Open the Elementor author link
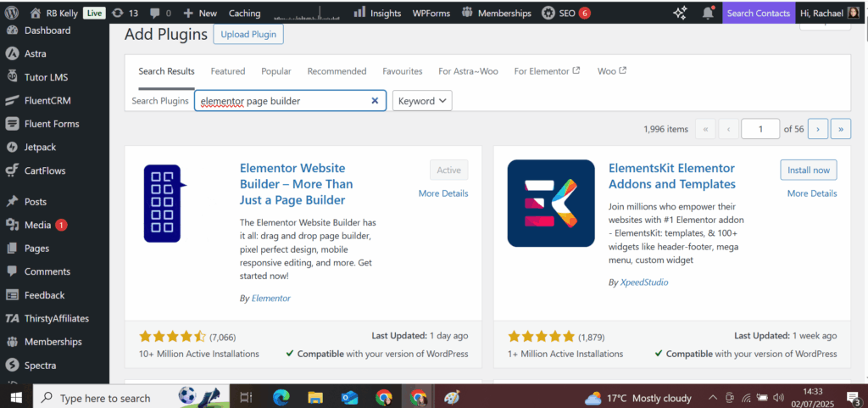The width and height of the screenshot is (868, 408). pos(271,298)
